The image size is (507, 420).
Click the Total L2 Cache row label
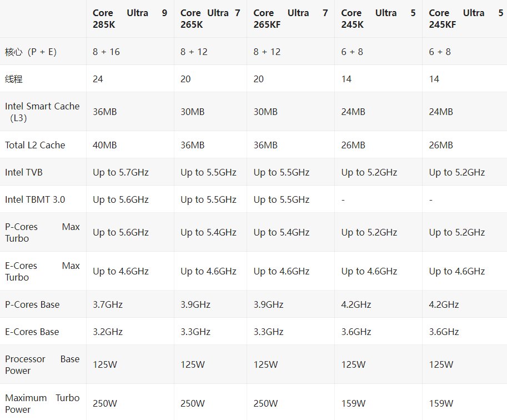[35, 145]
